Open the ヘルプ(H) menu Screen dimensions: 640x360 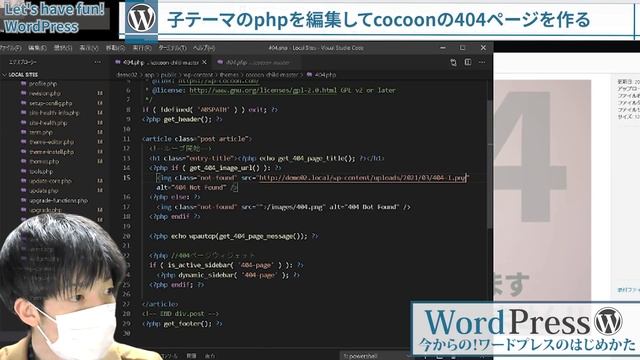tap(204, 48)
